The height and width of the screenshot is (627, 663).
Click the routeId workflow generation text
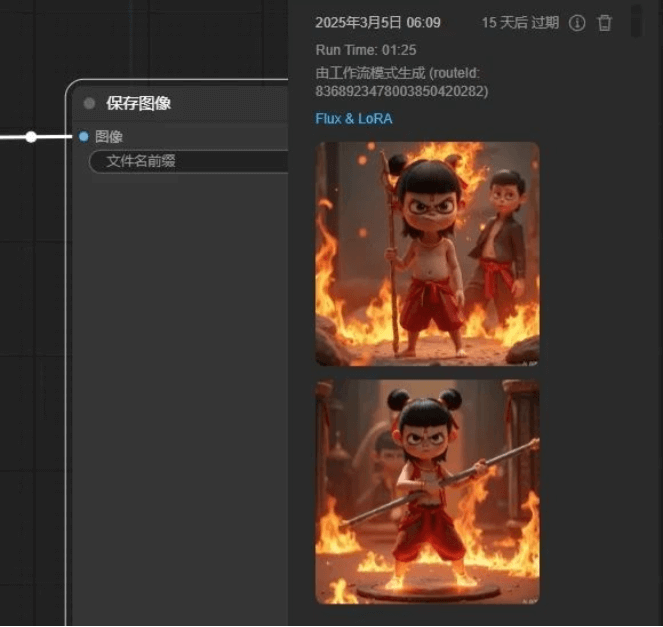click(x=401, y=82)
